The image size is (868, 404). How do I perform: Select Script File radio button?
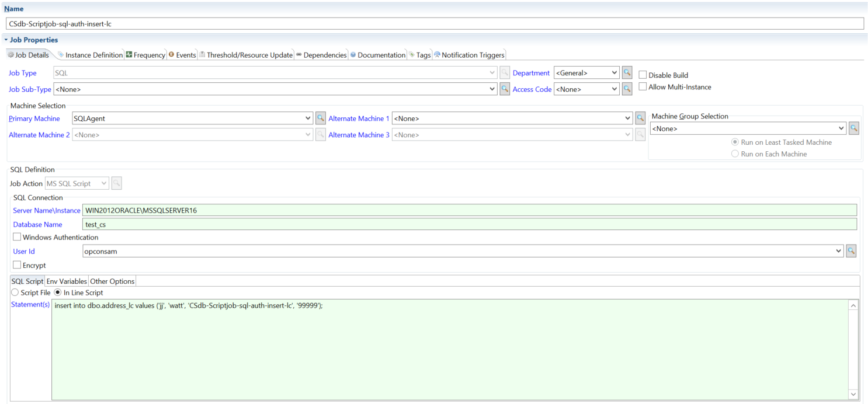(x=15, y=292)
